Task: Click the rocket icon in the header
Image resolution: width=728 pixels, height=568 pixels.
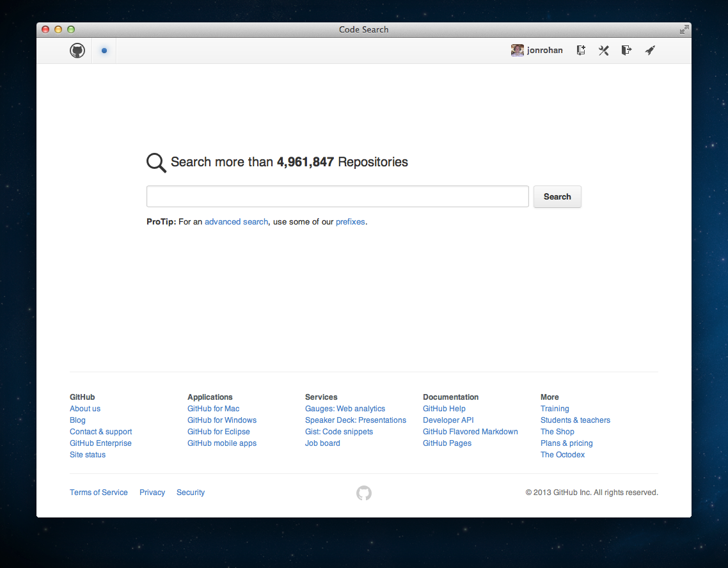Action: [650, 51]
